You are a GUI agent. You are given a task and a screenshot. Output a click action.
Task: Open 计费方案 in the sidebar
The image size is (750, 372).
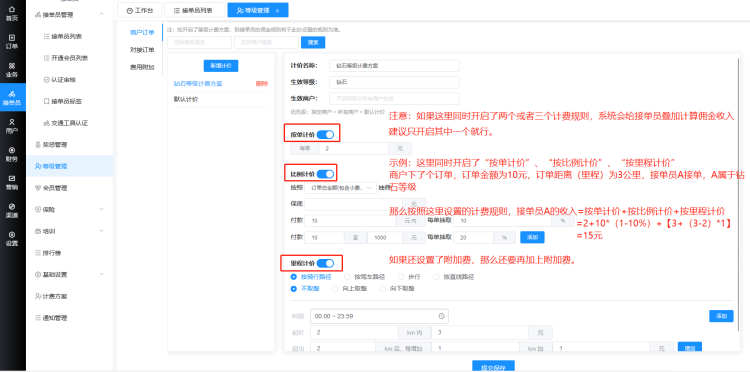click(x=55, y=296)
